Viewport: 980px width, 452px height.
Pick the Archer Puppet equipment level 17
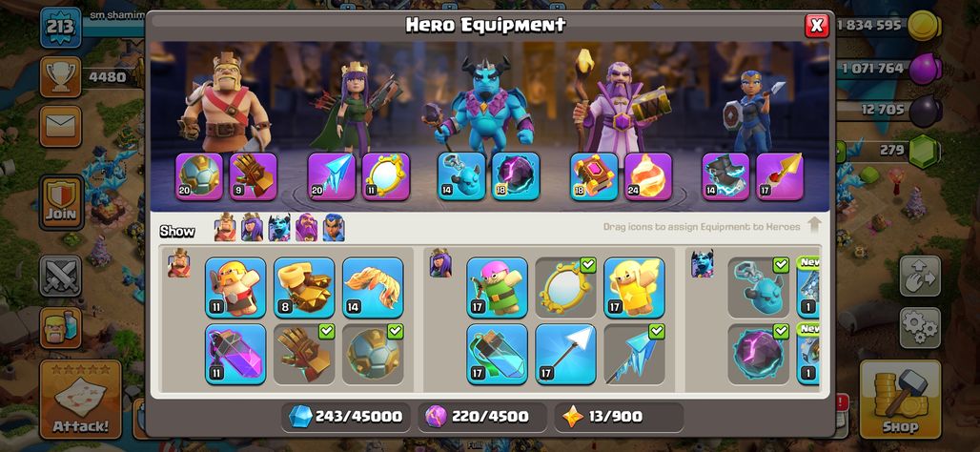[497, 288]
